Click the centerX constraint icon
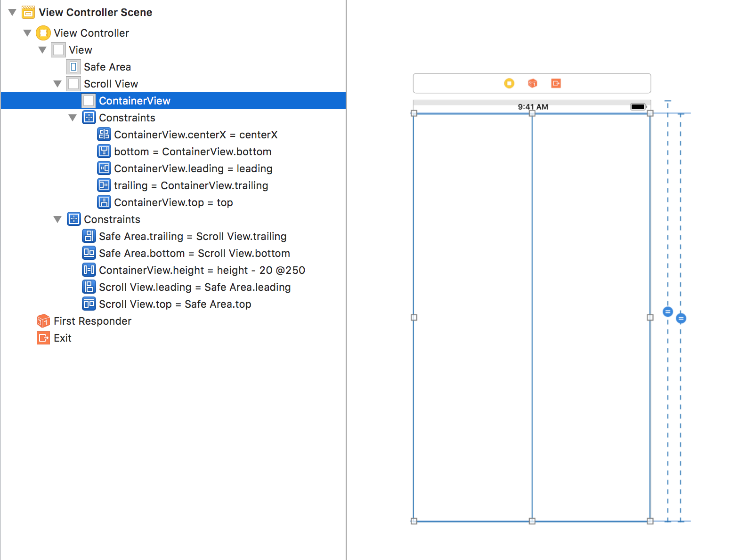This screenshot has width=746, height=560. pos(104,135)
